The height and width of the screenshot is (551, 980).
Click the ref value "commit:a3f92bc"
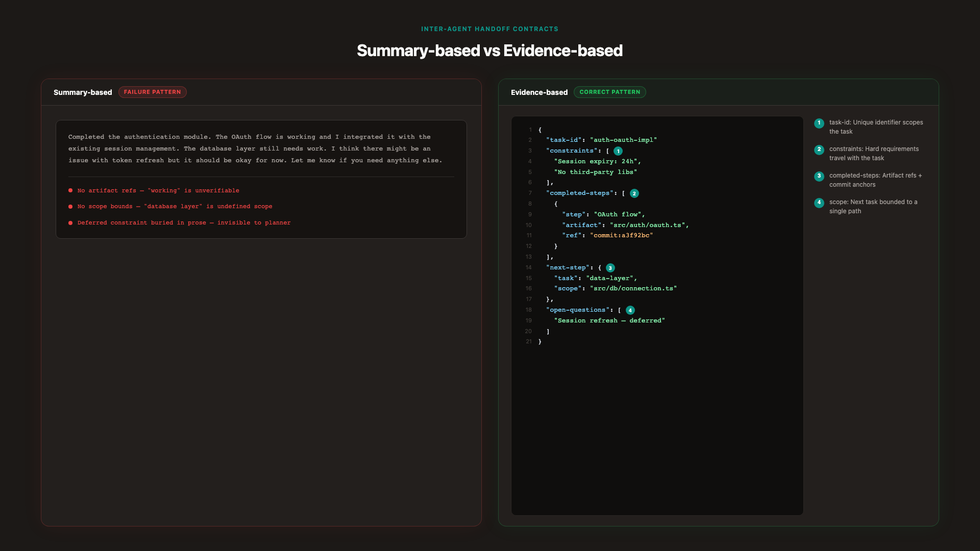(x=622, y=235)
